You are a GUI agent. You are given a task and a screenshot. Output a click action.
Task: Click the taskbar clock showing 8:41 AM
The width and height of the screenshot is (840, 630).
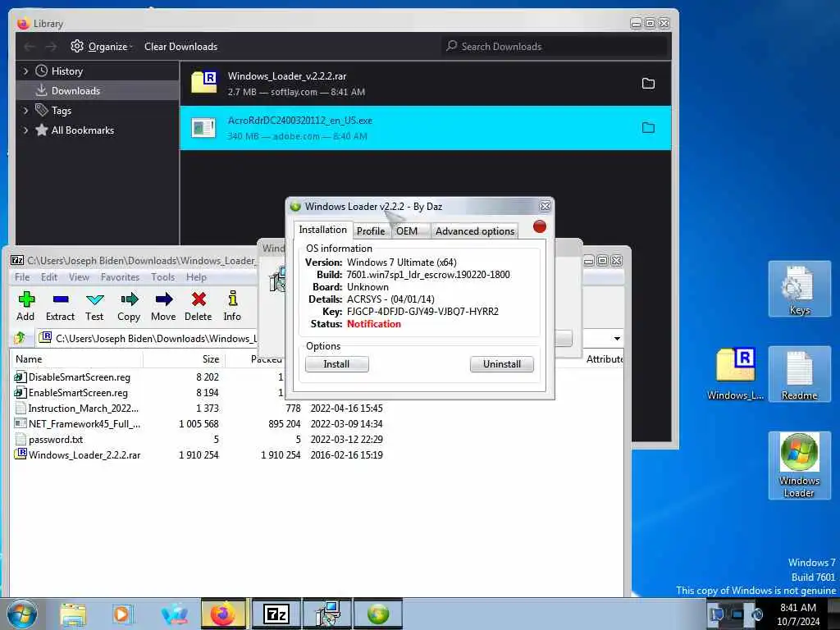798,614
